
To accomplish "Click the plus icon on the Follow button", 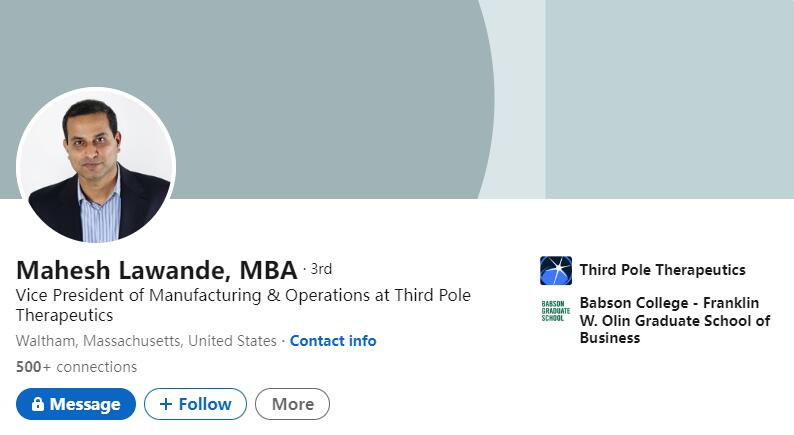I will 166,404.
